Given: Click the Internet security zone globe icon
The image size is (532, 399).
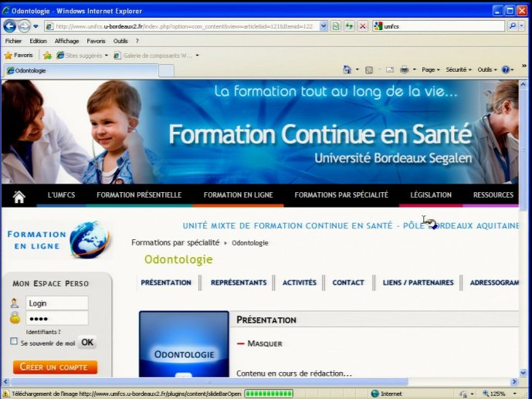Looking at the screenshot, I should [375, 394].
